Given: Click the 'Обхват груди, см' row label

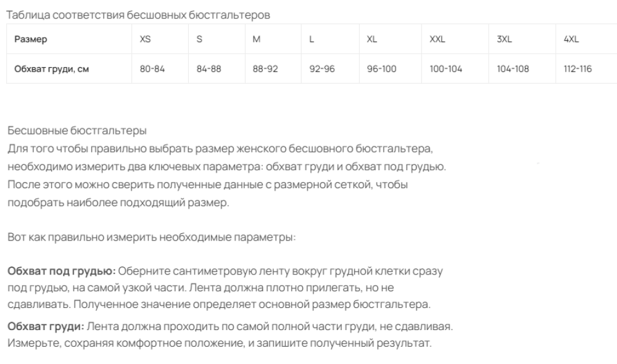Looking at the screenshot, I should (52, 69).
